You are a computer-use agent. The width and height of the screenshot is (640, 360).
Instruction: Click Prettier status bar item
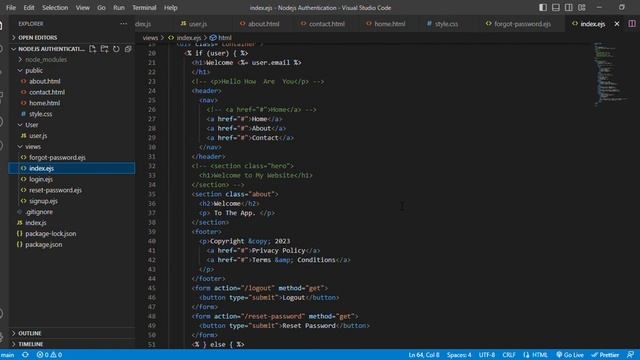point(605,355)
